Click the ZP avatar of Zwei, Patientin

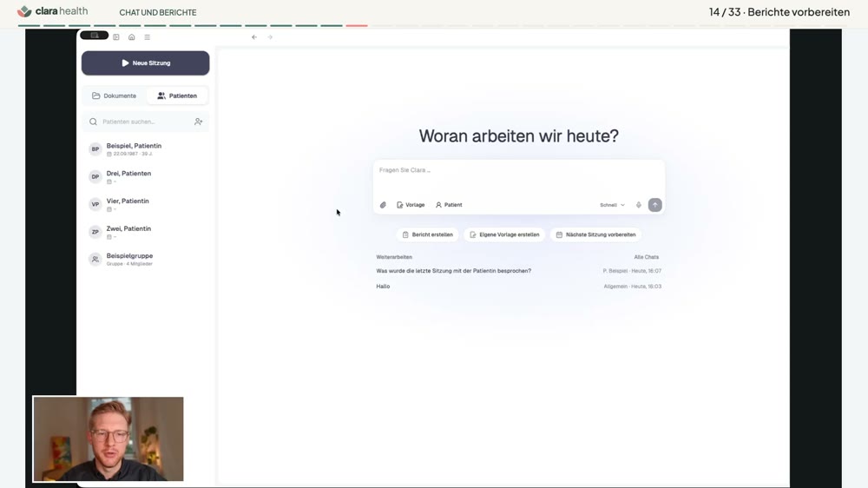95,232
